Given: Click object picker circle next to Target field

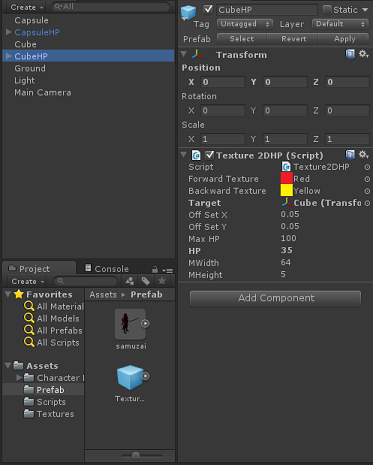Looking at the screenshot, I should tap(367, 203).
